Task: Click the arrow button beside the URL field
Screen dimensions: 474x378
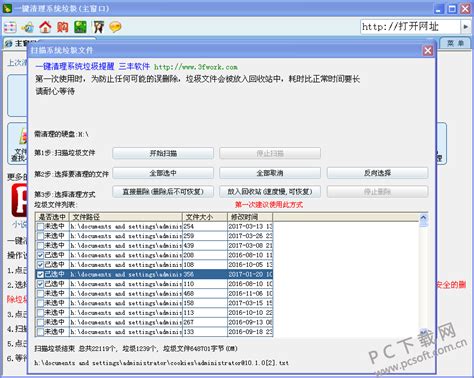Action: [x=466, y=27]
